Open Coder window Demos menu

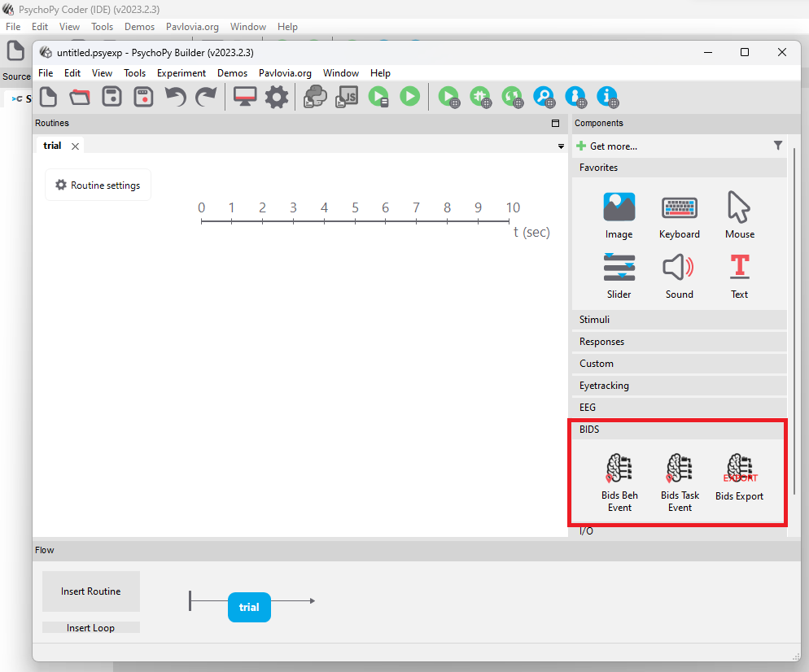[139, 27]
